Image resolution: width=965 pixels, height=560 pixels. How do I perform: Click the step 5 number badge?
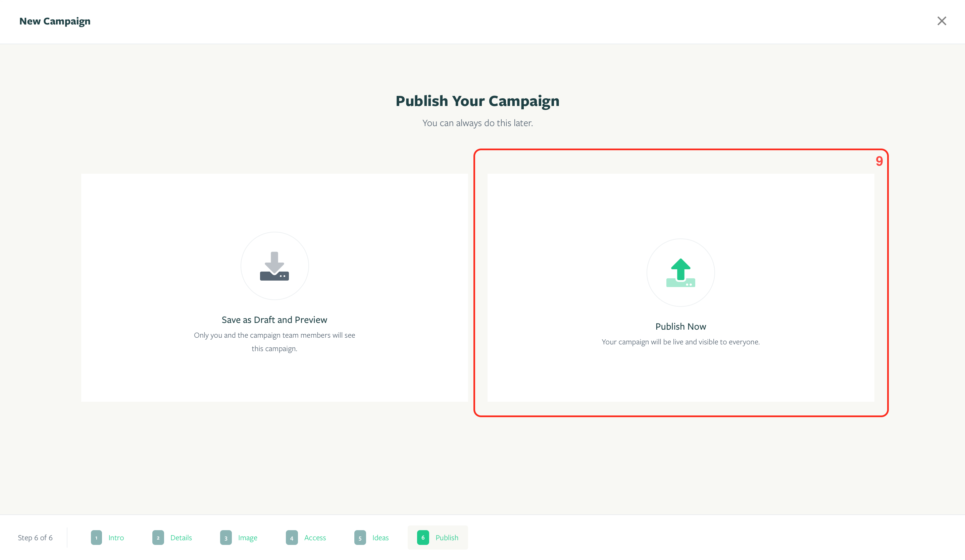360,538
